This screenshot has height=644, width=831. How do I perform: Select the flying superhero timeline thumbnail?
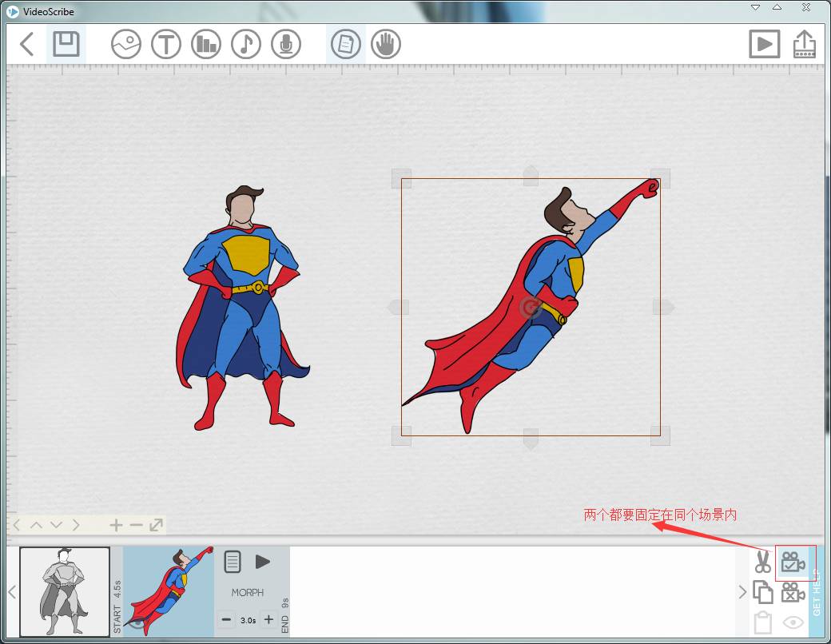169,592
